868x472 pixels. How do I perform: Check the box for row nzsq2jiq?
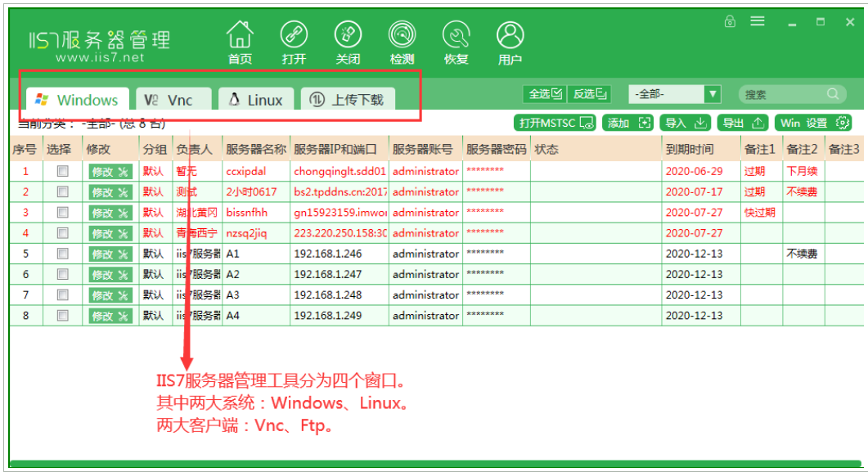point(62,233)
